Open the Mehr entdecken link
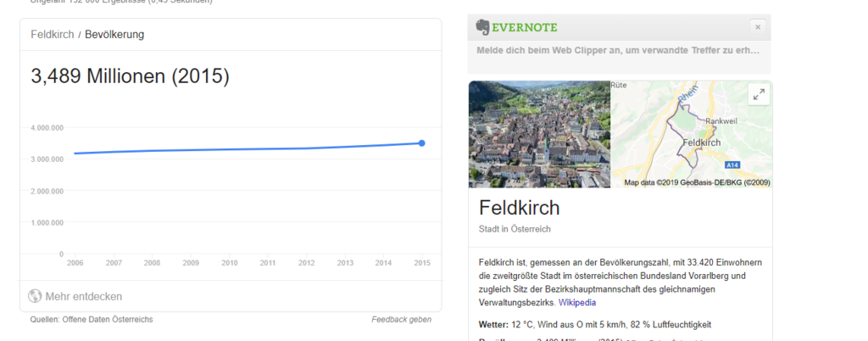 click(83, 296)
